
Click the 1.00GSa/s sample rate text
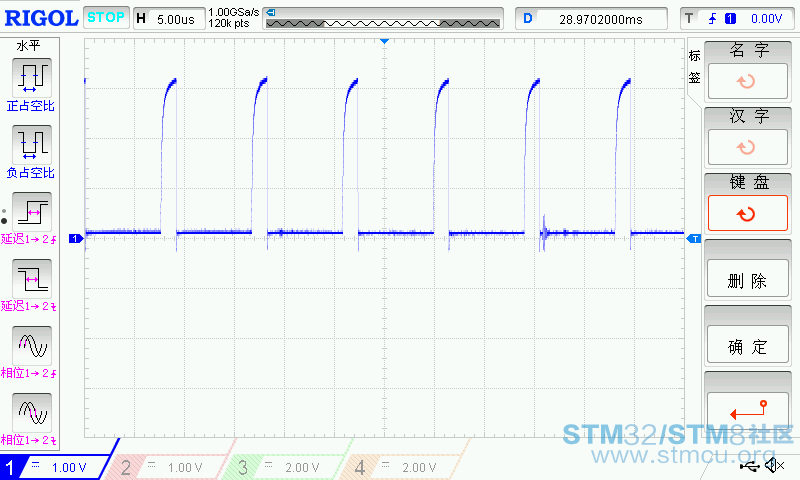(234, 12)
